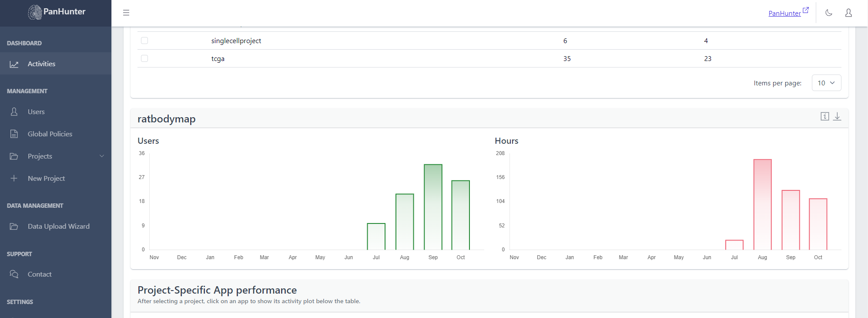
Task: Open the Items per page dropdown
Action: pyautogui.click(x=826, y=83)
